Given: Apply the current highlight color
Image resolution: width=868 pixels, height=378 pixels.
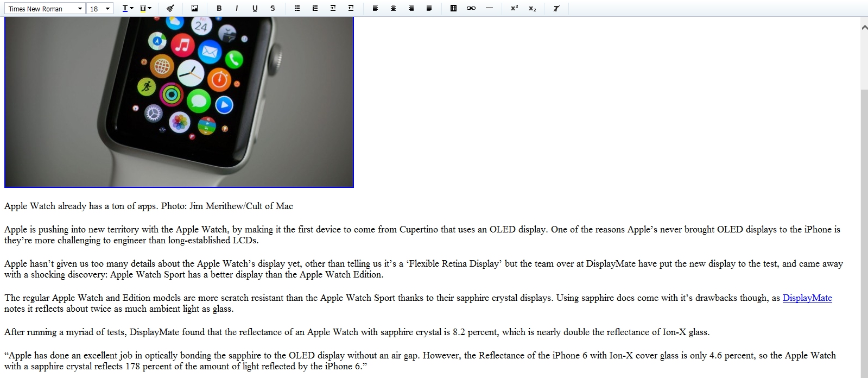Looking at the screenshot, I should 143,8.
